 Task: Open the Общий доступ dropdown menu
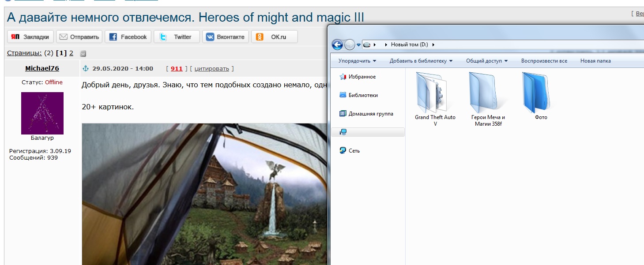coord(487,61)
